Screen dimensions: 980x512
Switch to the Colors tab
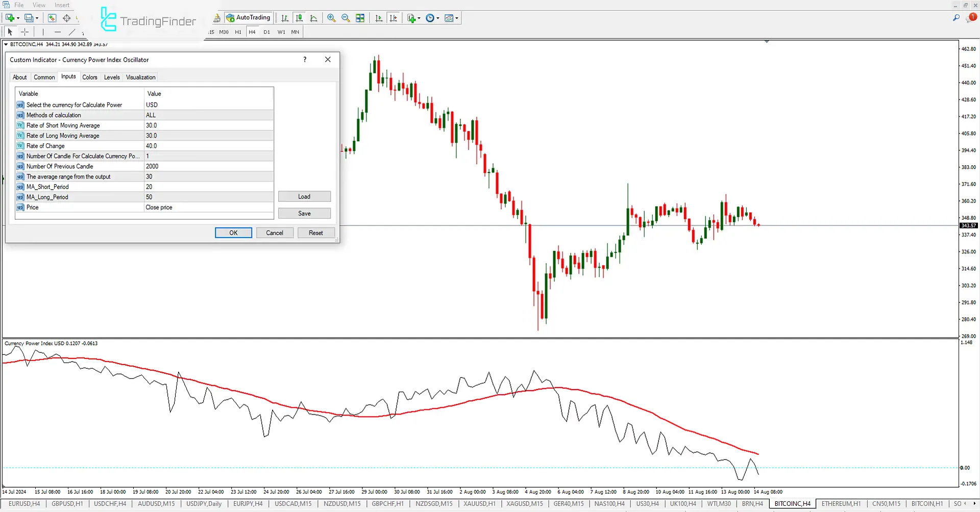[90, 78]
